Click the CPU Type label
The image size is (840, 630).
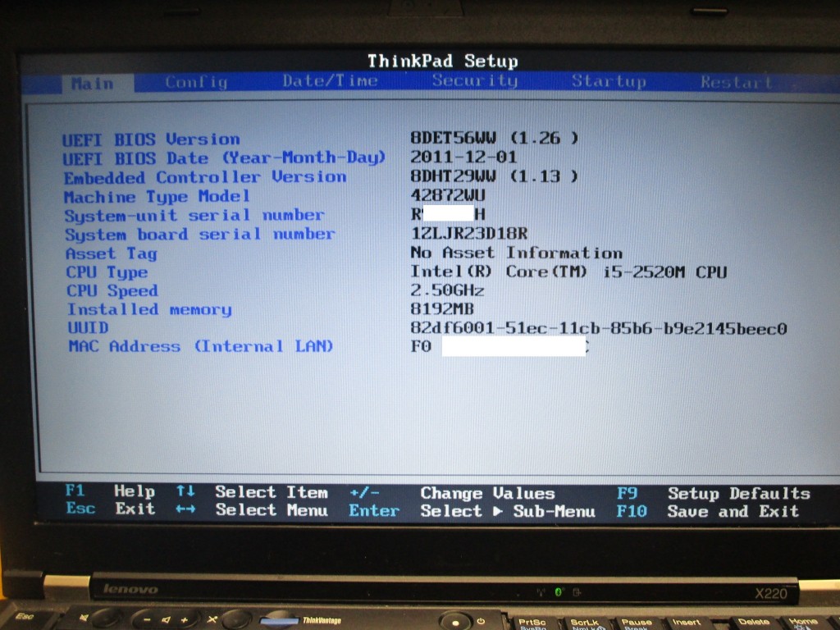coord(107,272)
